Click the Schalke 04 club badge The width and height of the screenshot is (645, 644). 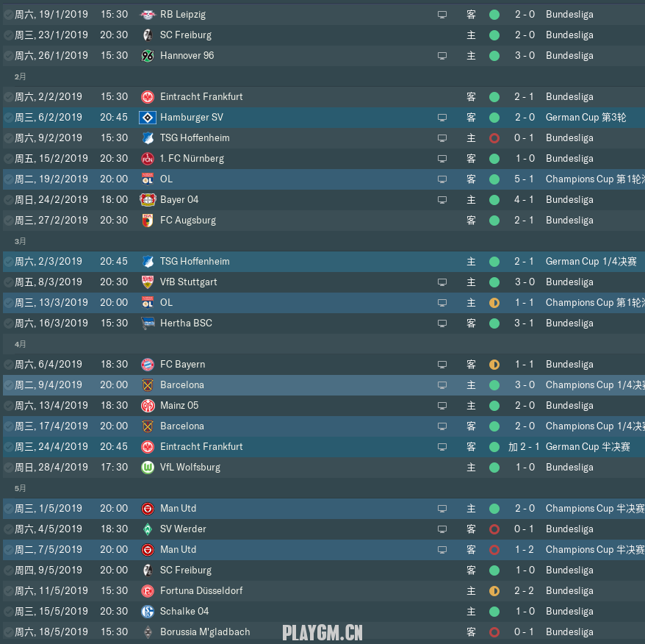tap(148, 612)
